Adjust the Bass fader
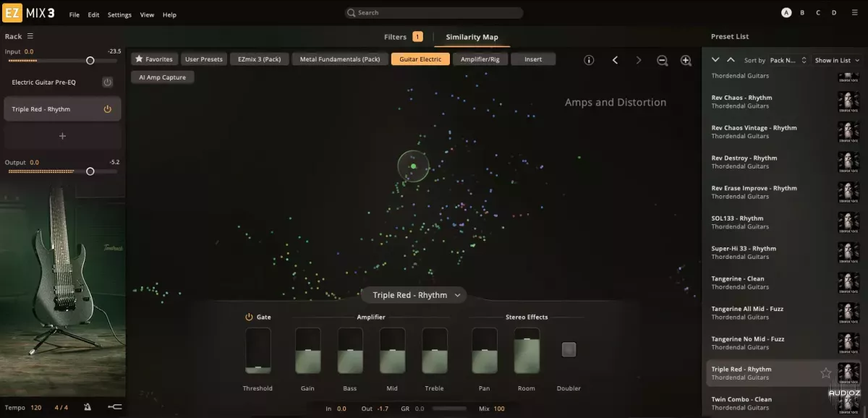 click(350, 351)
